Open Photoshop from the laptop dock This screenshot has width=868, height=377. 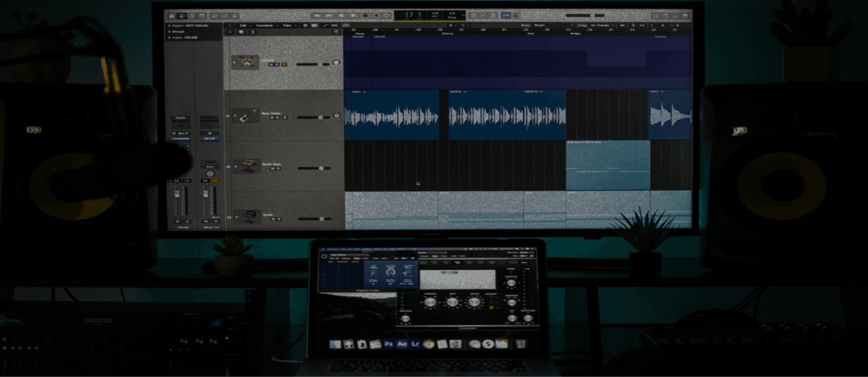(x=389, y=344)
